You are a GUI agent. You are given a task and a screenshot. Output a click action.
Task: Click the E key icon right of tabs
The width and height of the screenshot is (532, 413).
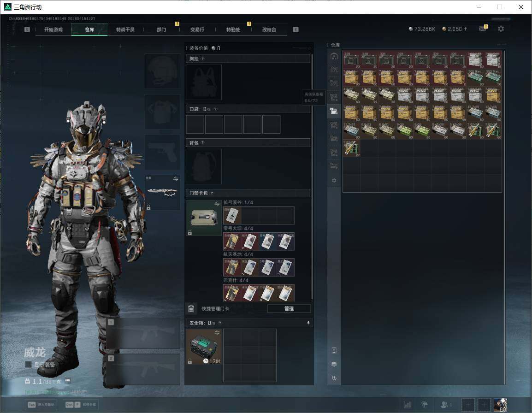(x=296, y=29)
